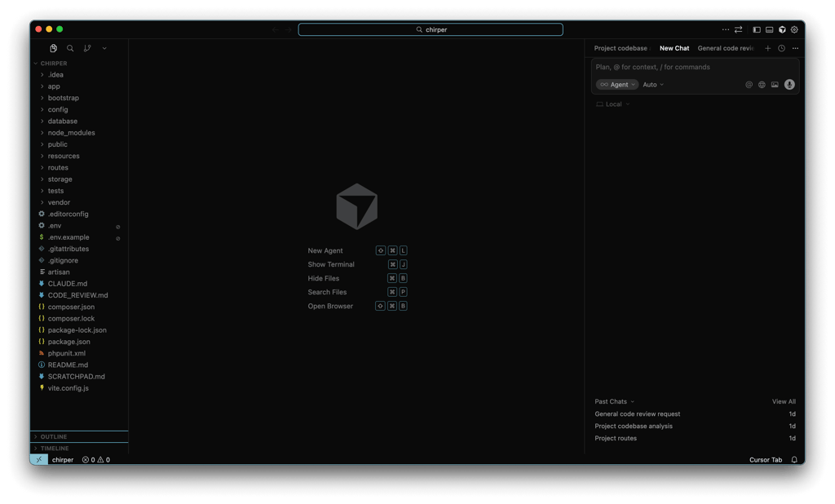Collapse the CHIRPER root folder
Image resolution: width=835 pixels, height=504 pixels.
tap(79, 64)
